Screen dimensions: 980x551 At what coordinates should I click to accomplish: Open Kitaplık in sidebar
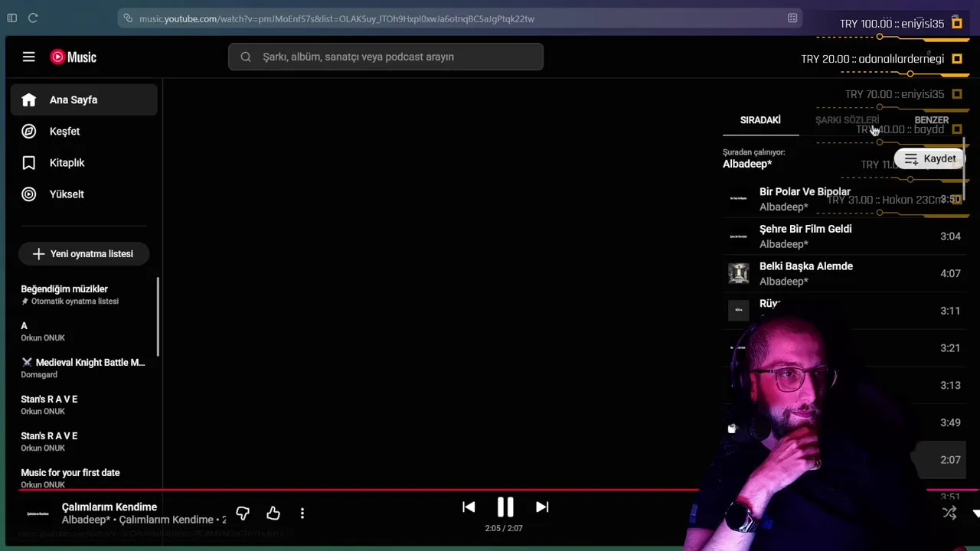tap(84, 162)
